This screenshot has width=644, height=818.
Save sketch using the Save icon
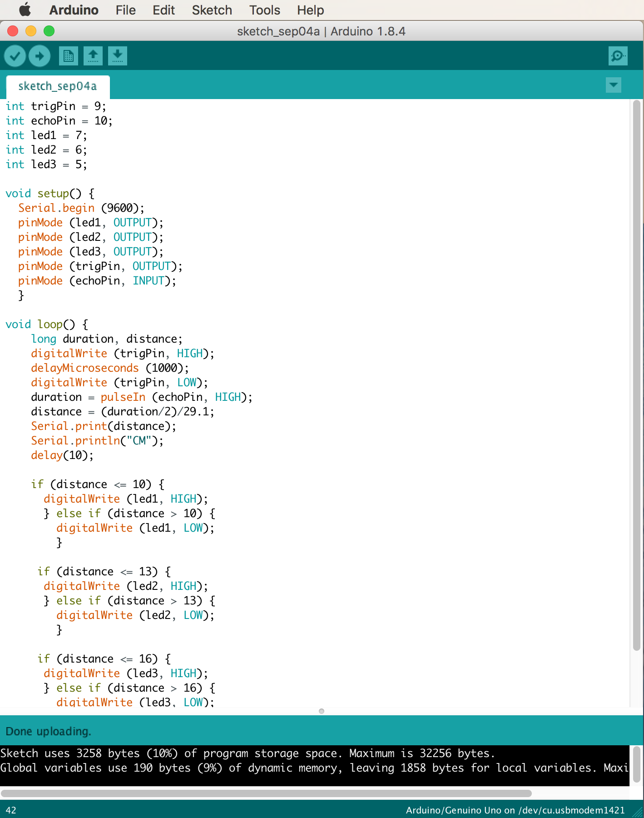[117, 56]
